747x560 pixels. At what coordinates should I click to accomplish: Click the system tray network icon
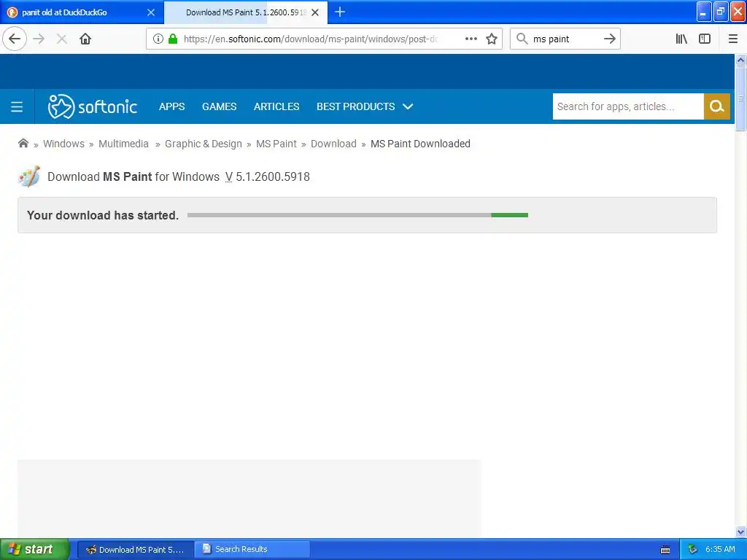(x=692, y=549)
